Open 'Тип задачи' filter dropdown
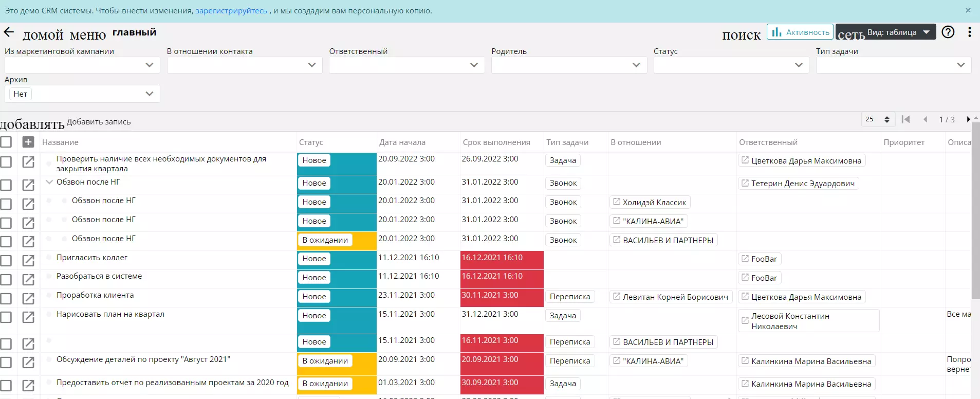 [x=894, y=65]
